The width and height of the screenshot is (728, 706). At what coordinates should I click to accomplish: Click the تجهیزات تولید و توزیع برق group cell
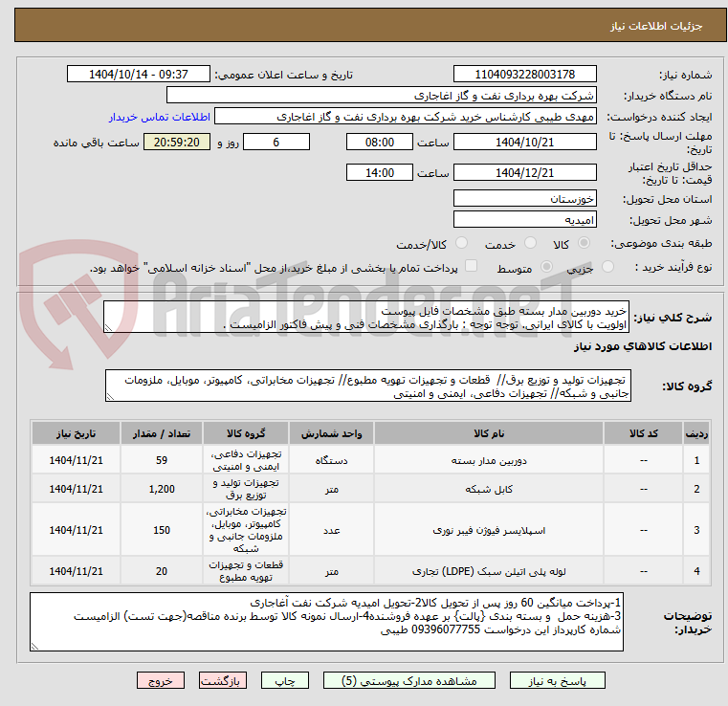click(x=246, y=489)
